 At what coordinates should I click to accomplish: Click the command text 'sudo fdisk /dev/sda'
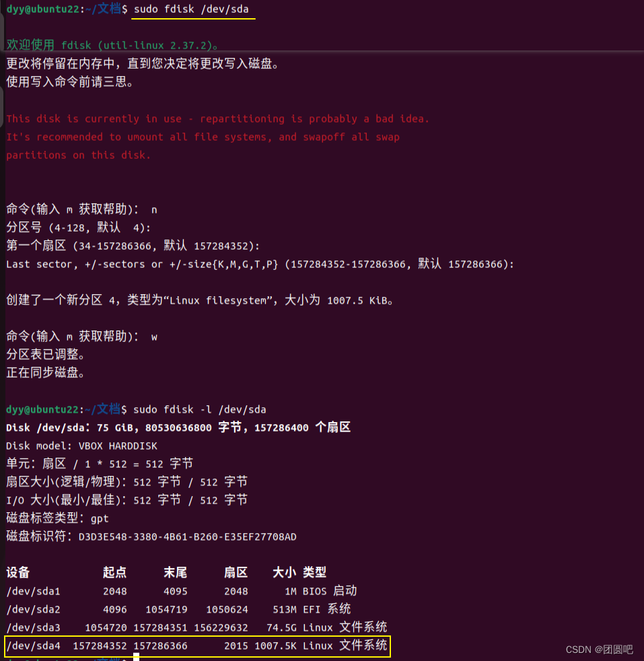click(x=191, y=9)
